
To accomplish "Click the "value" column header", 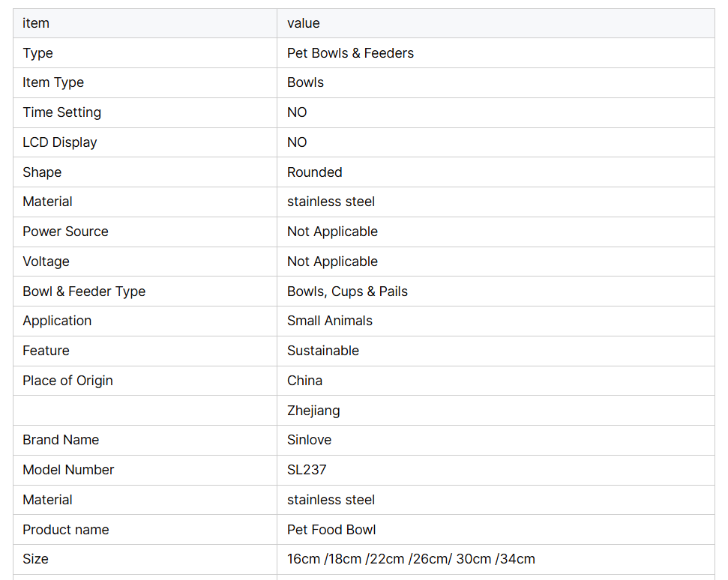I will tap(304, 23).
